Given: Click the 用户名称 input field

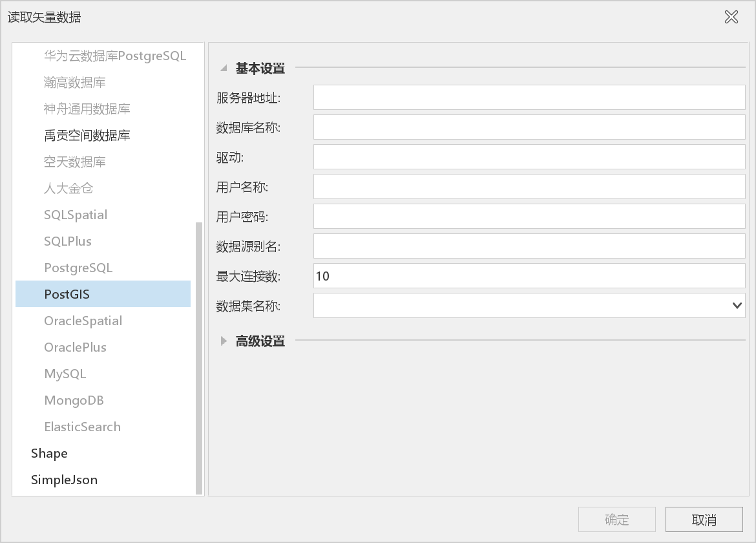Looking at the screenshot, I should [529, 187].
